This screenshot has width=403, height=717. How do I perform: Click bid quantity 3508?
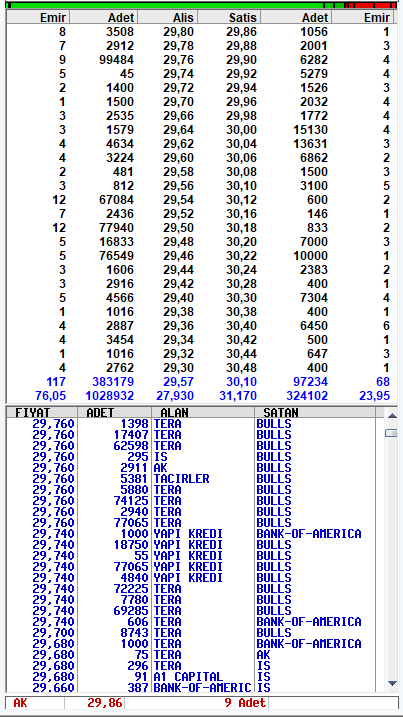[x=120, y=32]
